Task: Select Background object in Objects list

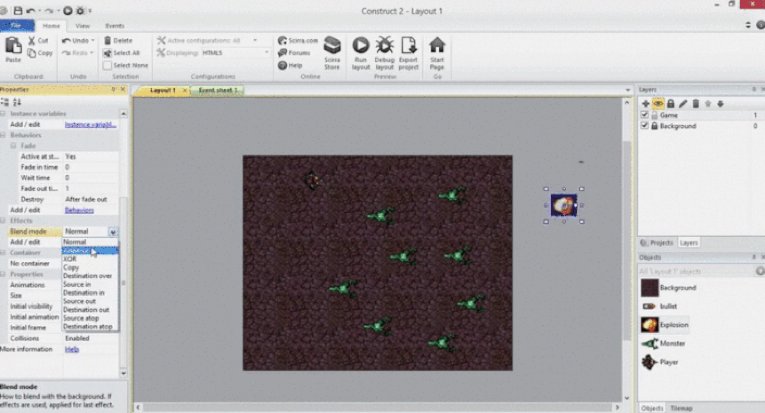Action: pyautogui.click(x=668, y=288)
